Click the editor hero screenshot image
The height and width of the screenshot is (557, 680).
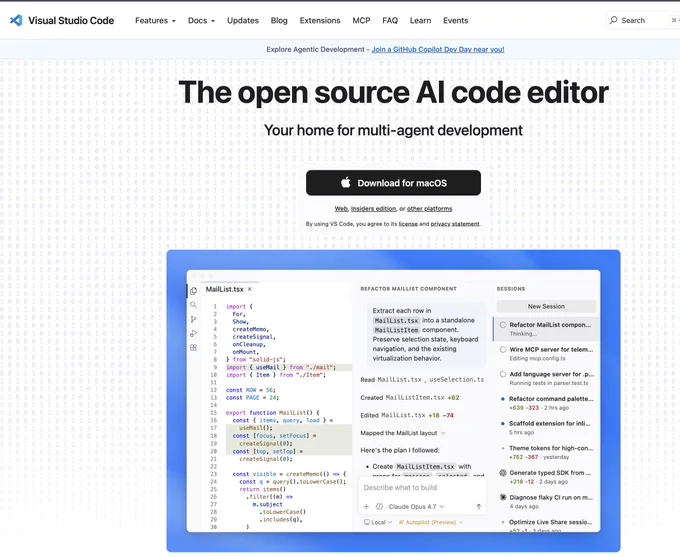click(x=393, y=401)
